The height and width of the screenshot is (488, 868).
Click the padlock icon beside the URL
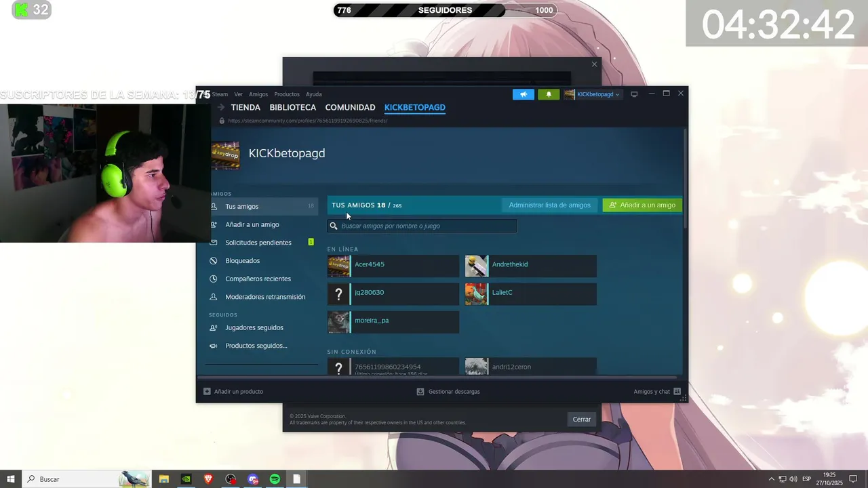(x=222, y=121)
